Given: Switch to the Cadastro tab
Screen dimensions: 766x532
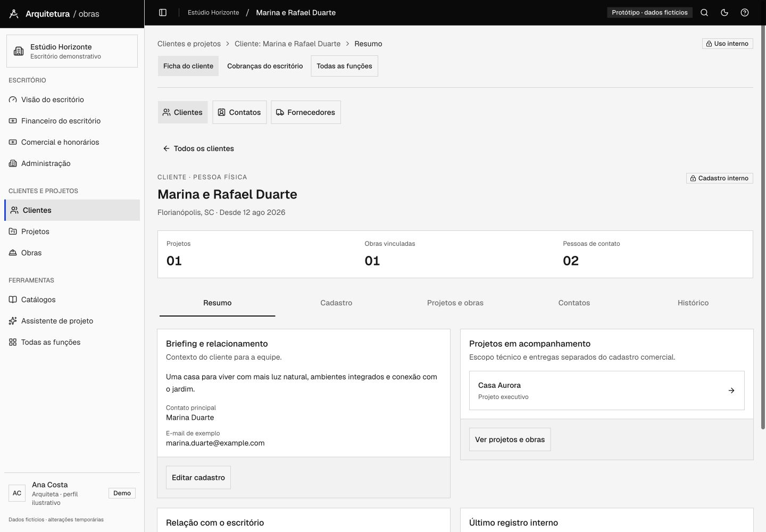Looking at the screenshot, I should coord(336,303).
